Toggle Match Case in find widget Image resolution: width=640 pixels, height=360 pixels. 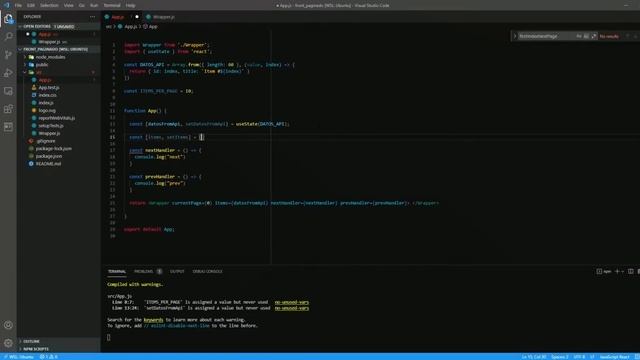point(579,36)
